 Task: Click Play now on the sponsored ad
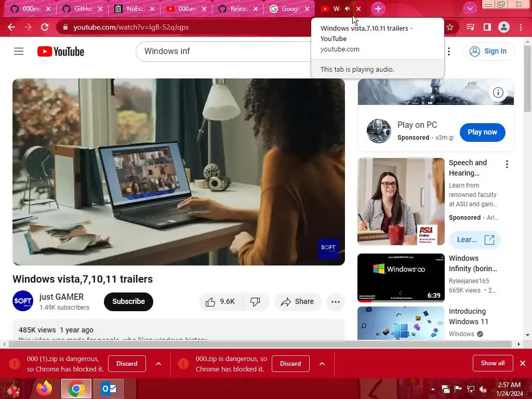point(483,132)
